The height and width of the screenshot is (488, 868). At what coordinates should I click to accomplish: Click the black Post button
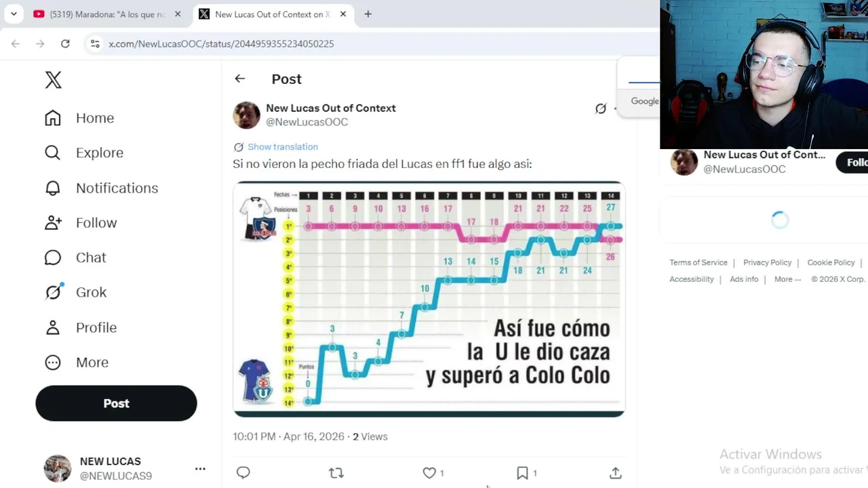[116, 403]
